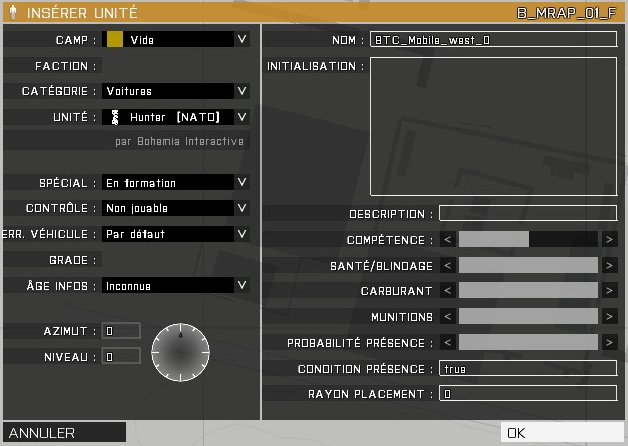Viewport: 628px width, 446px height.
Task: Decrease compétence with left arrow
Action: pos(448,240)
